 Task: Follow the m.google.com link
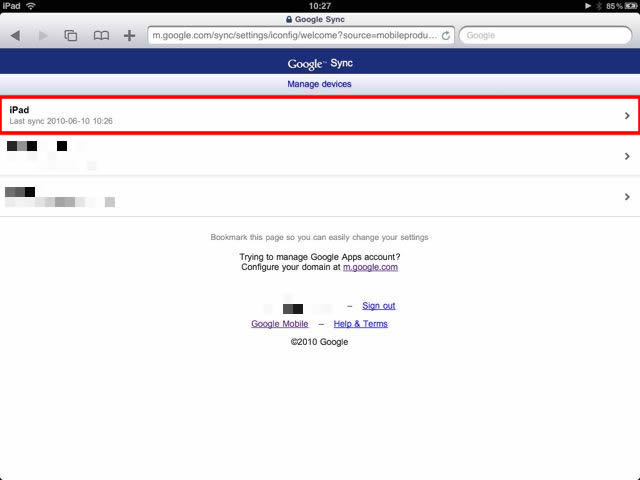[370, 267]
